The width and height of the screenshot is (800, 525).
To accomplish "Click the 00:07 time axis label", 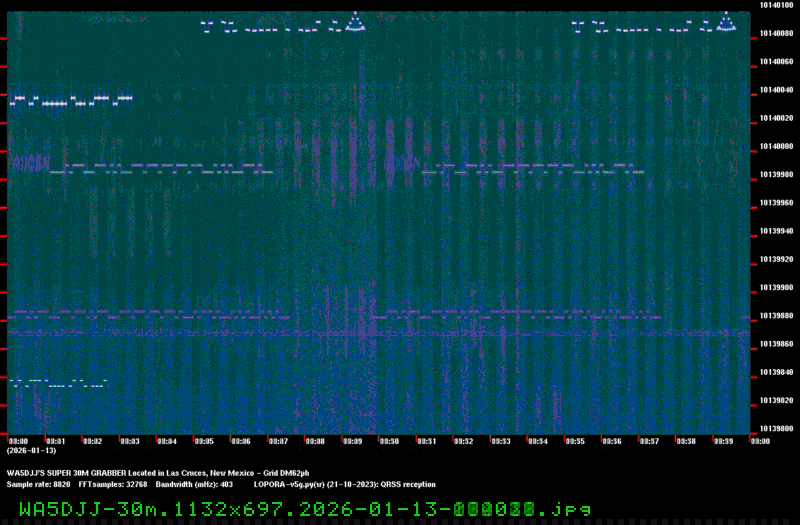I will pos(279,441).
